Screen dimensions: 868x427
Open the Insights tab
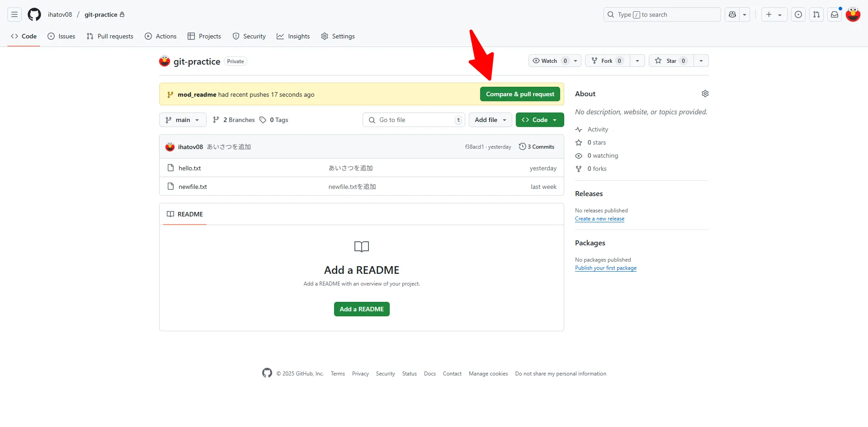[x=293, y=36]
